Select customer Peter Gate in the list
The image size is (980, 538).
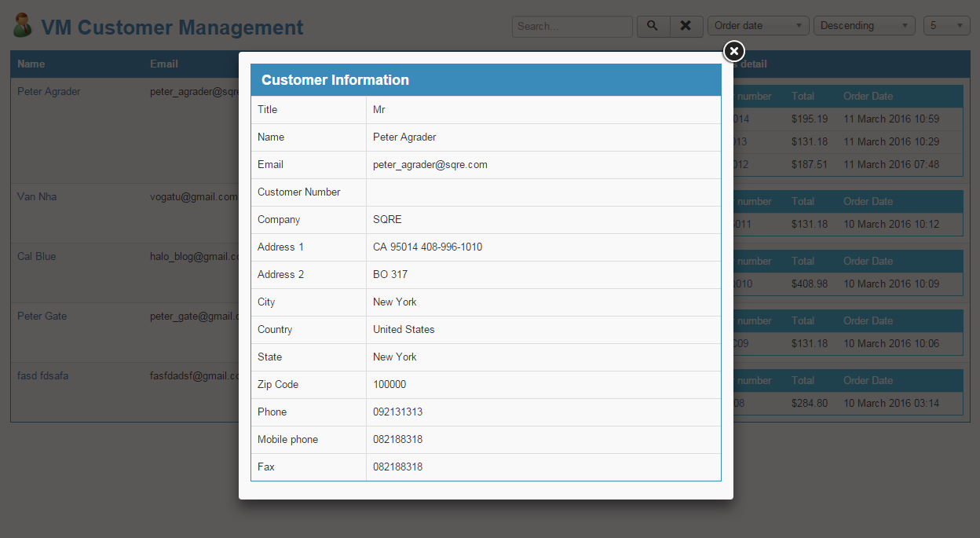pyautogui.click(x=42, y=316)
